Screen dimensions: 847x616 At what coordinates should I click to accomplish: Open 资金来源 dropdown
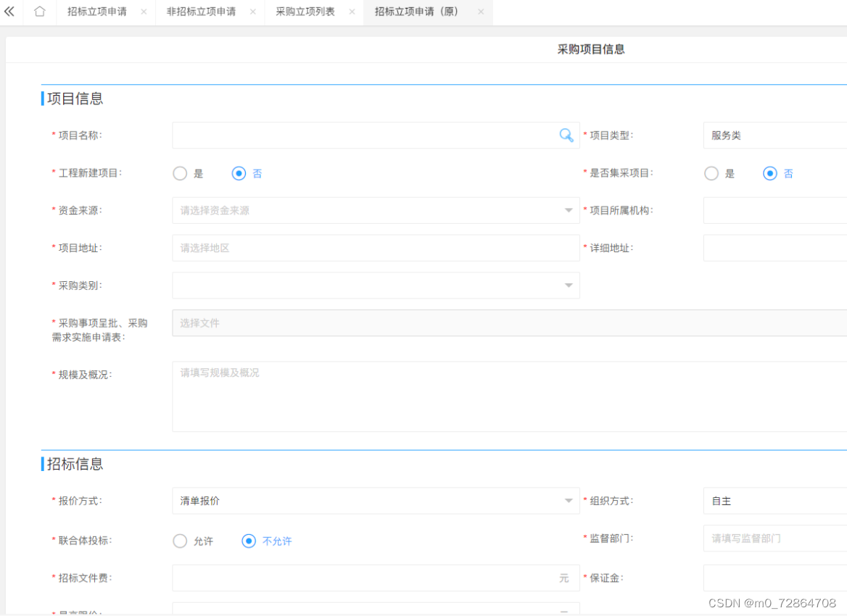pyautogui.click(x=376, y=211)
